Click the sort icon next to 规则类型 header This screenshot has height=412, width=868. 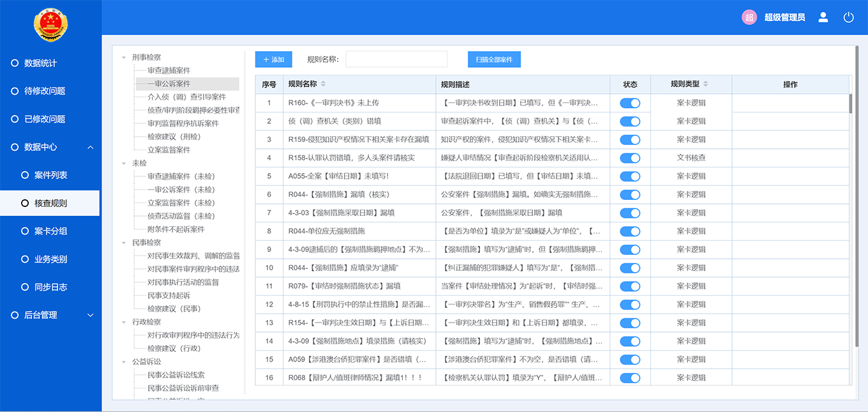pyautogui.click(x=705, y=84)
